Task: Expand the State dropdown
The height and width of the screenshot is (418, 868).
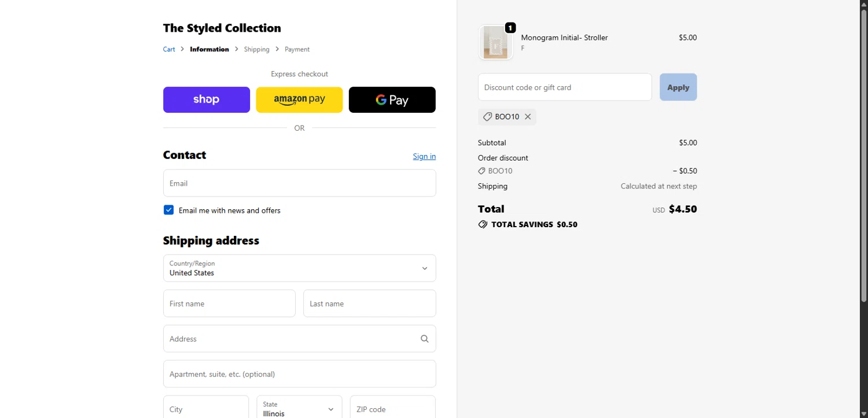Action: coord(299,409)
